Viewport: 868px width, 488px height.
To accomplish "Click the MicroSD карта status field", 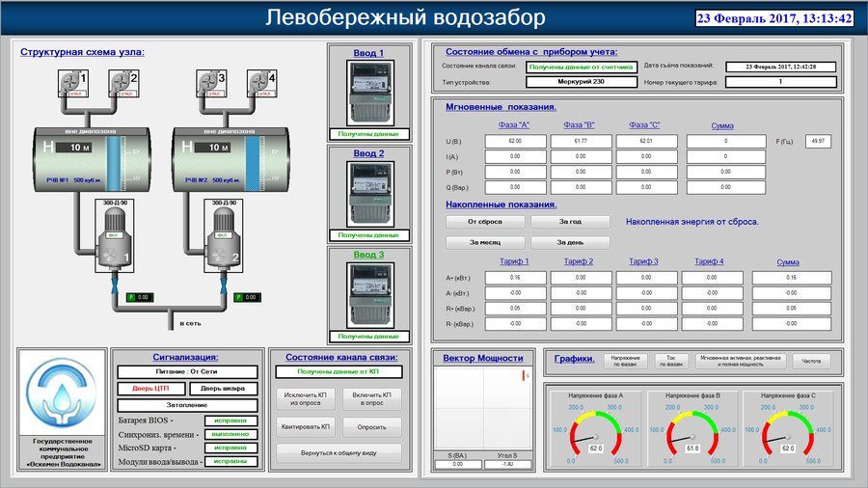I will coord(231,447).
